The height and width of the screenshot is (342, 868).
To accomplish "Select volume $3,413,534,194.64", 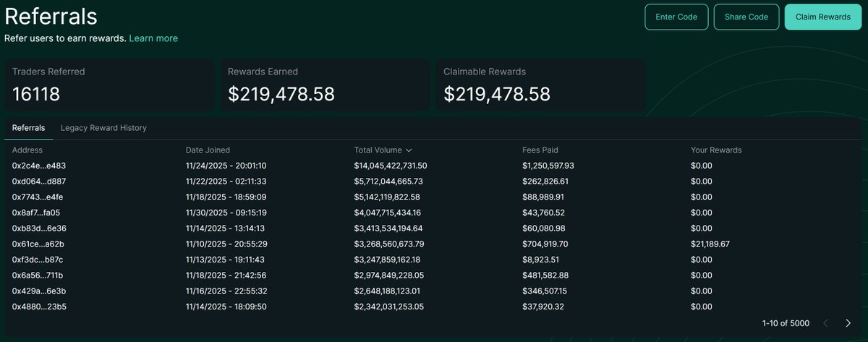I will [388, 228].
